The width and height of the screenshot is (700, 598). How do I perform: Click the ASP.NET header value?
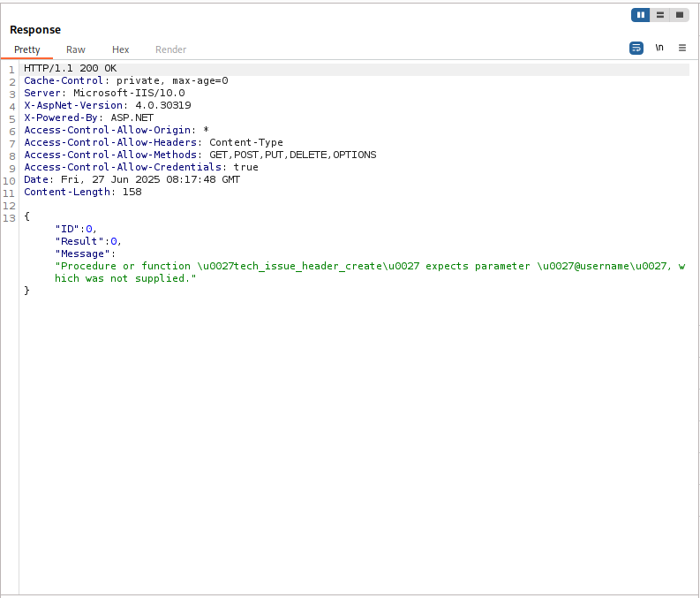pos(132,117)
